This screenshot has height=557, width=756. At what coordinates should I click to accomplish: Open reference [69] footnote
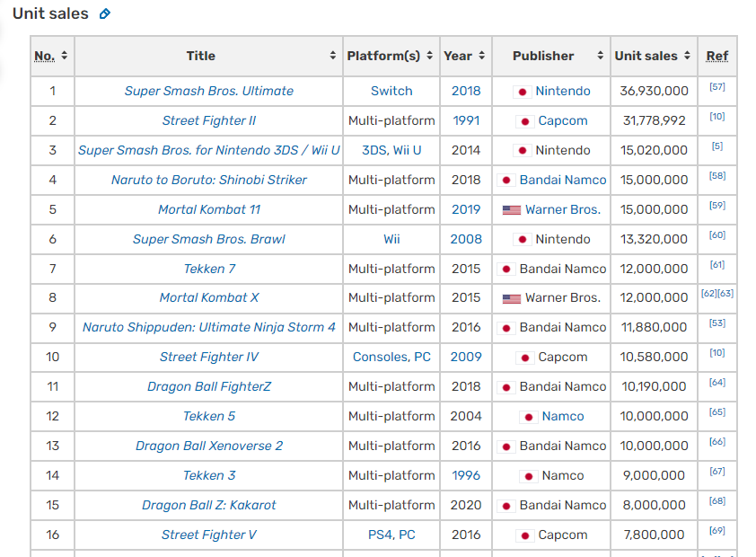click(x=717, y=530)
